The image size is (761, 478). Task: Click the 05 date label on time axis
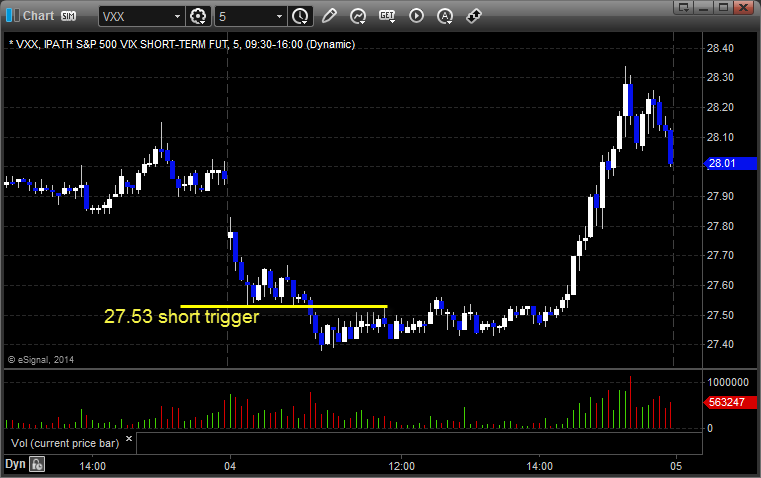tap(676, 466)
